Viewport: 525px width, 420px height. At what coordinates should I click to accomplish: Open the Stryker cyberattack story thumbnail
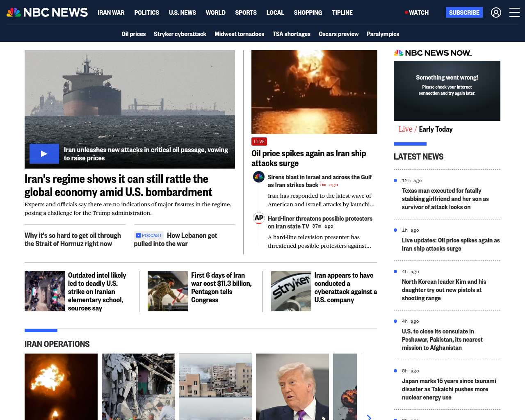click(x=291, y=291)
